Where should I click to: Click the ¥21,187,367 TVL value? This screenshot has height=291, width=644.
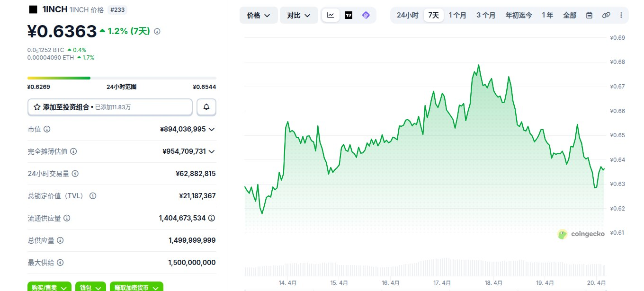(197, 196)
